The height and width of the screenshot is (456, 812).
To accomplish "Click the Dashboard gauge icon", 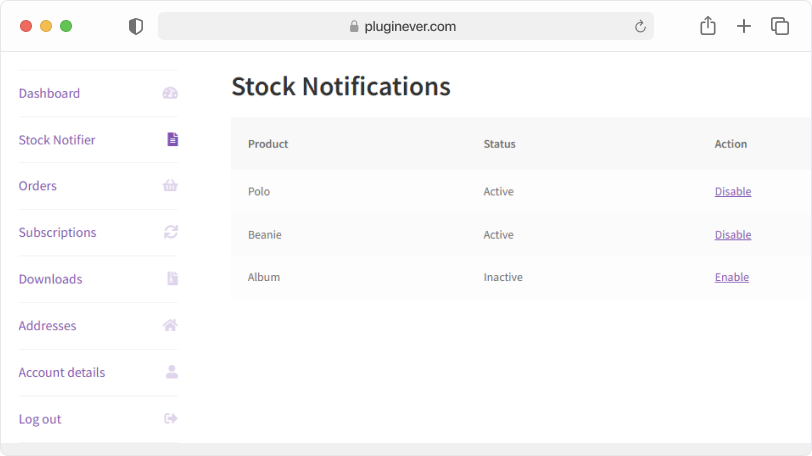I will [170, 93].
